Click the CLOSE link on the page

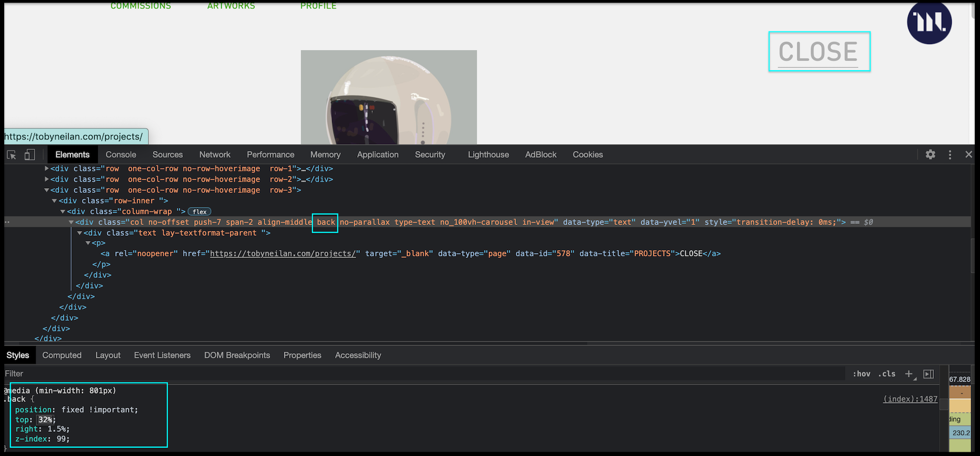[x=818, y=52]
